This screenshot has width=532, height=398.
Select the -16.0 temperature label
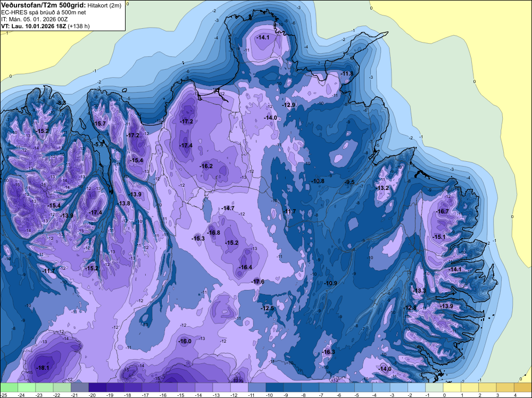(185, 342)
